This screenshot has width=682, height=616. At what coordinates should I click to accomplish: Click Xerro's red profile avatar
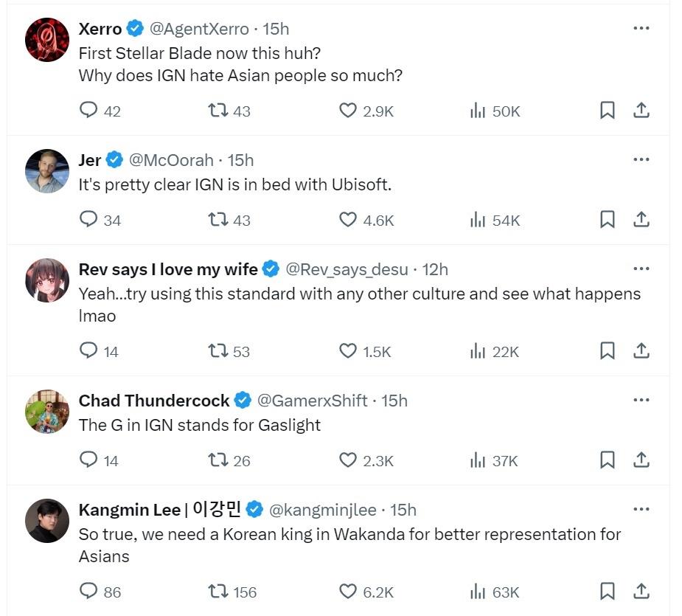click(47, 39)
